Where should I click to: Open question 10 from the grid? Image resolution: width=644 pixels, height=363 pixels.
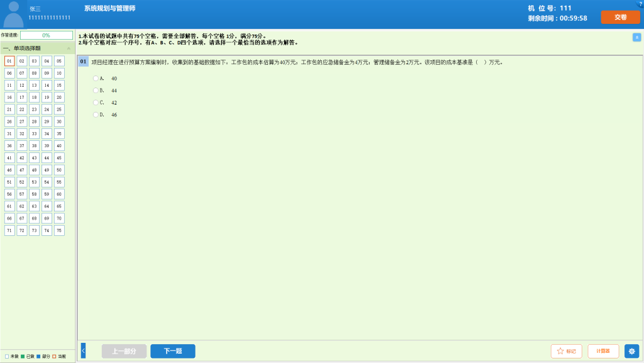click(x=59, y=73)
